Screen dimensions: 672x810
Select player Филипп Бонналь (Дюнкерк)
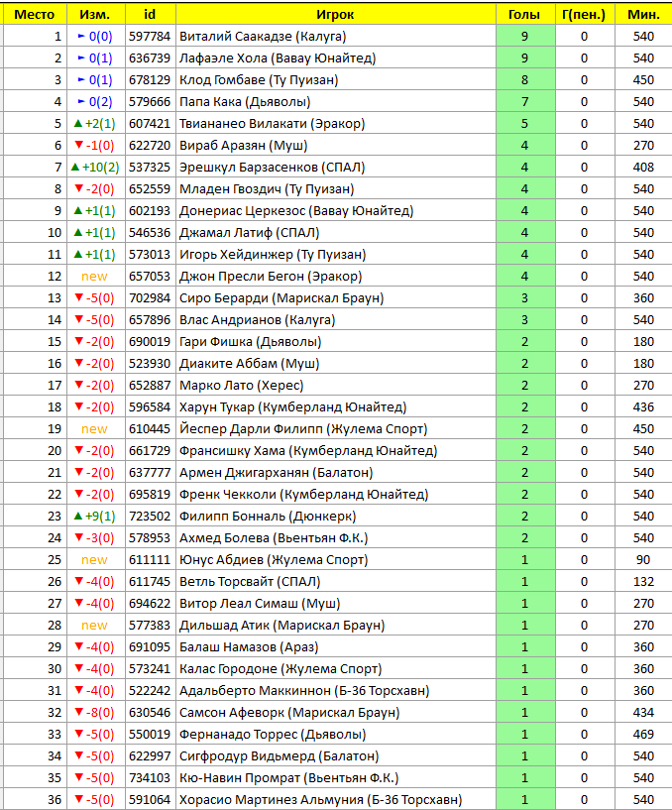click(x=268, y=517)
